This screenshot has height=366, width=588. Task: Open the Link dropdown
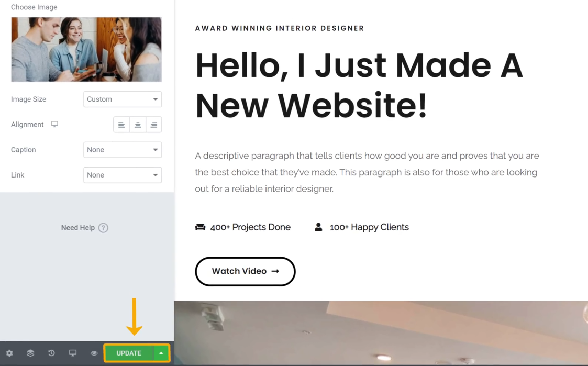point(123,175)
